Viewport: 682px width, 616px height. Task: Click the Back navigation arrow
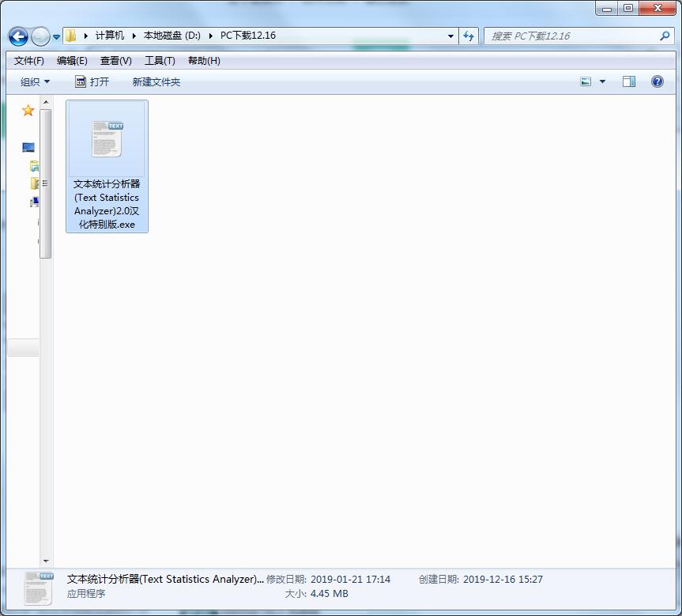(17, 36)
